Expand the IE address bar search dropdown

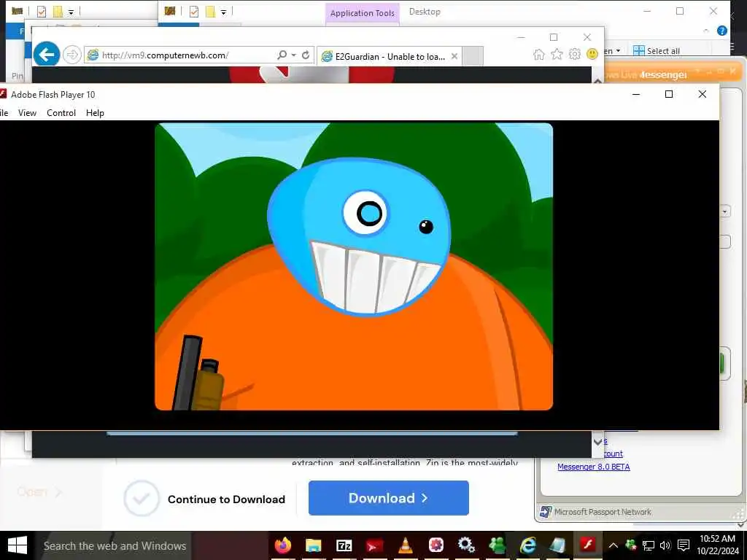(x=294, y=55)
